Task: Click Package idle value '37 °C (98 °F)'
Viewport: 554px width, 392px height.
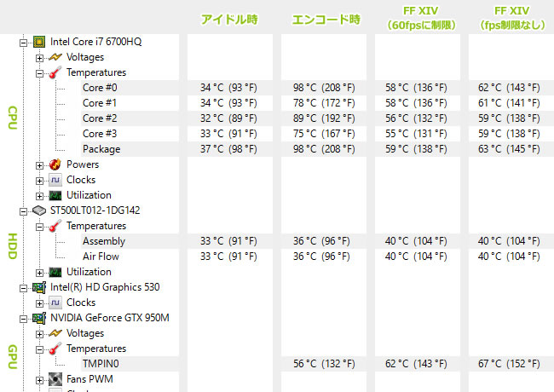Action: pos(228,149)
